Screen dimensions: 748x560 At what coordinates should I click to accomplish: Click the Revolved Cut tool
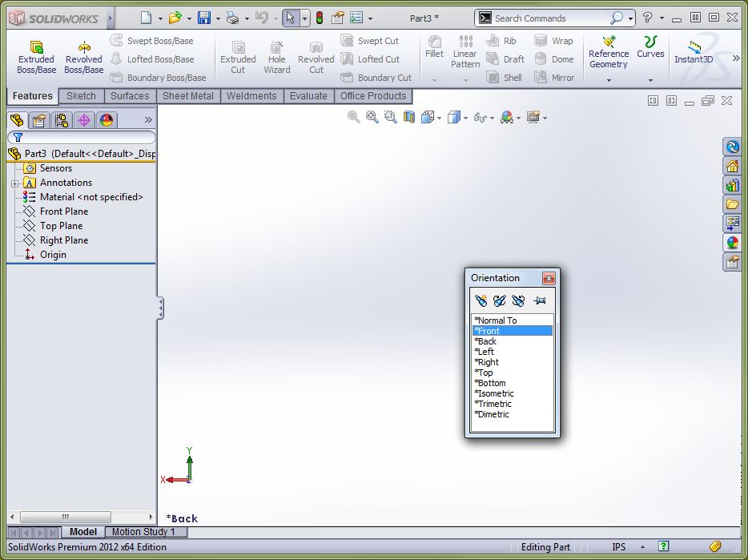click(316, 58)
